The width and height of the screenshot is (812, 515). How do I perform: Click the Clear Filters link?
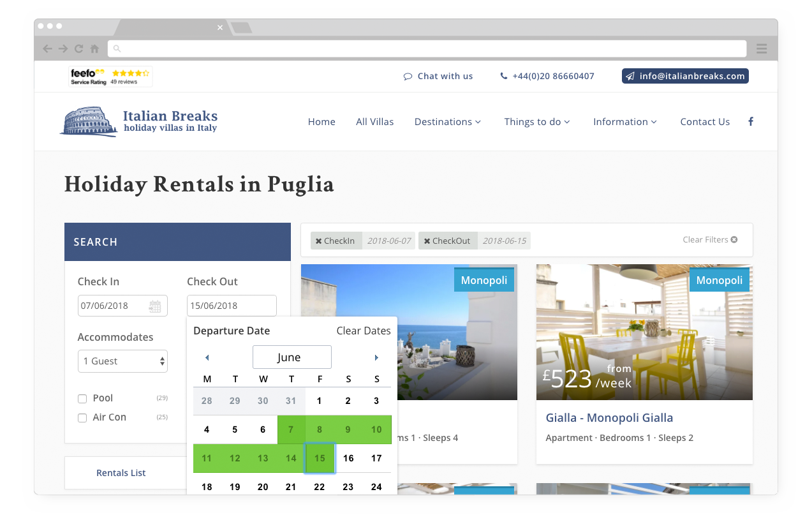(710, 239)
